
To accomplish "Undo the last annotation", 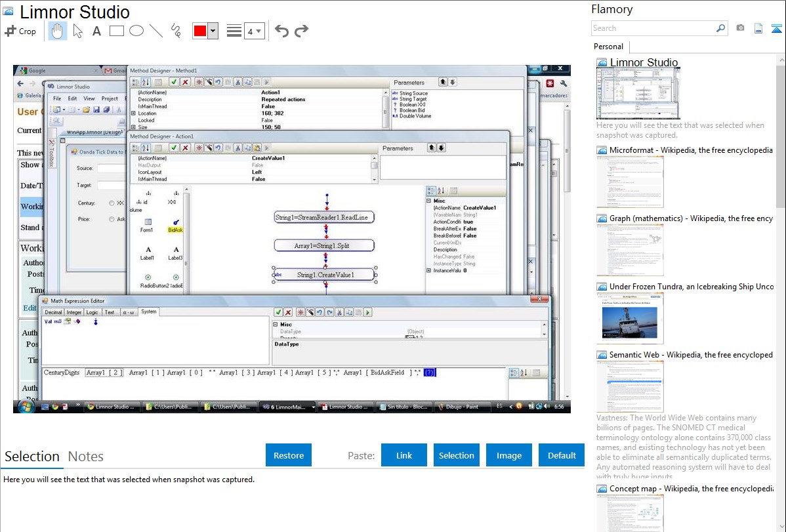I will 281,31.
